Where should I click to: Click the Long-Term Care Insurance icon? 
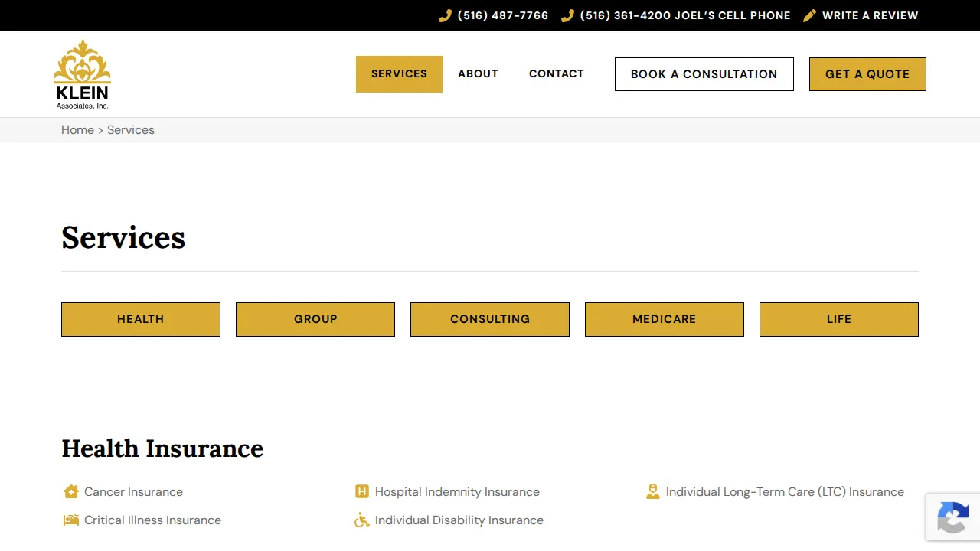click(x=652, y=491)
